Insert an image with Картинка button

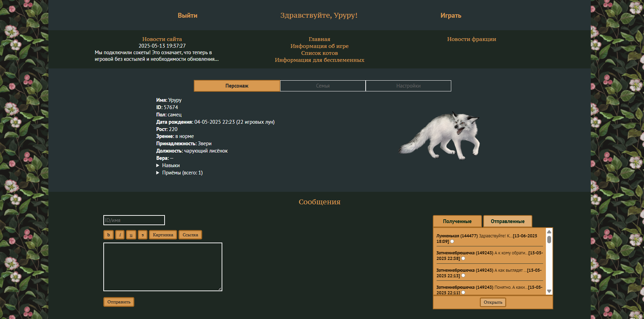coord(163,235)
